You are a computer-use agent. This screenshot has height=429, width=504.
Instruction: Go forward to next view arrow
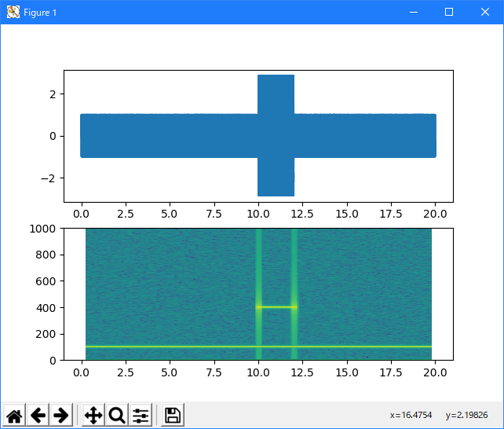[x=61, y=415]
